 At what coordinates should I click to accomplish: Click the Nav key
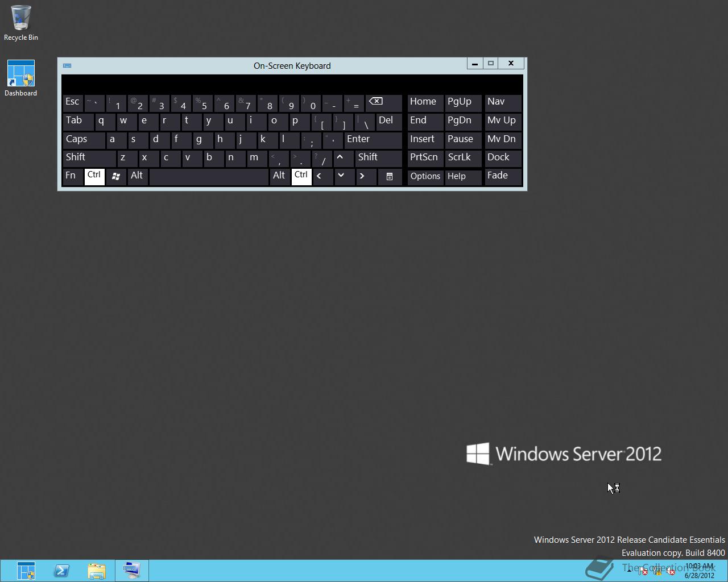(x=503, y=103)
